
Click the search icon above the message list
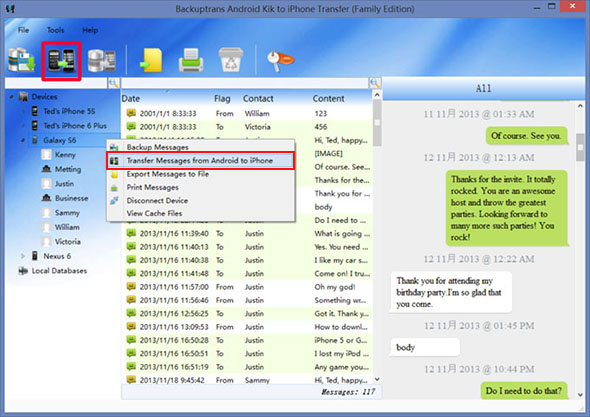tap(374, 83)
